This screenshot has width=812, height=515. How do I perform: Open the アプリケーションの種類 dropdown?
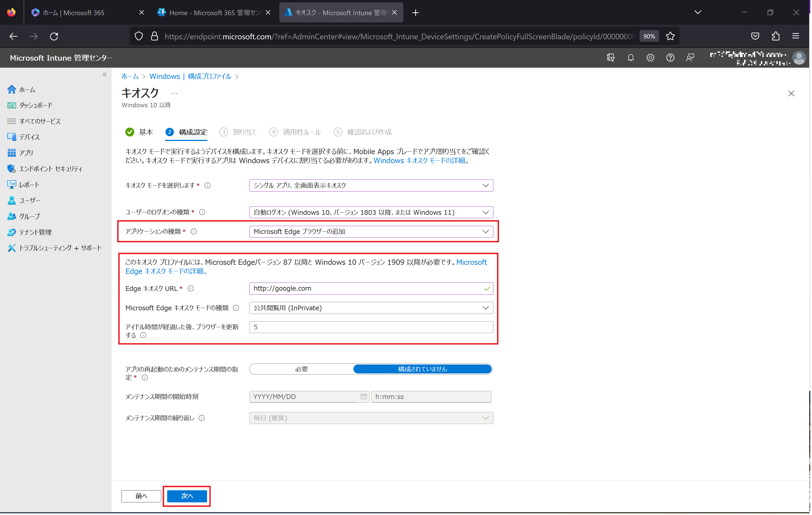point(372,232)
